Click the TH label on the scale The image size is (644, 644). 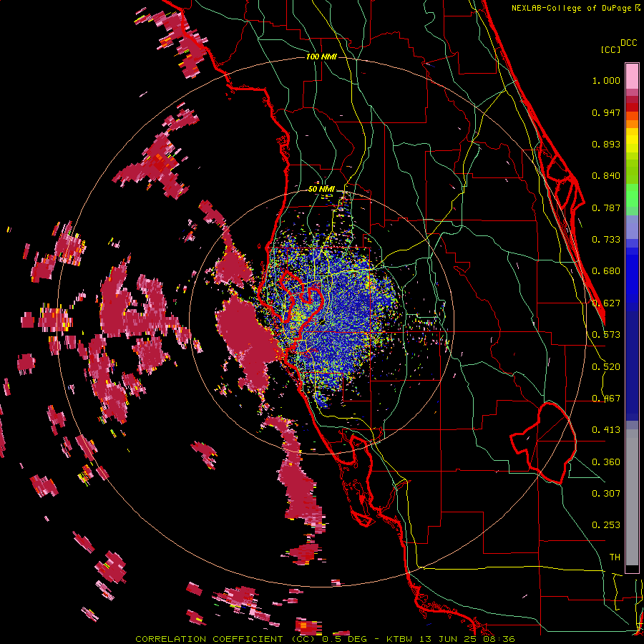pyautogui.click(x=615, y=557)
